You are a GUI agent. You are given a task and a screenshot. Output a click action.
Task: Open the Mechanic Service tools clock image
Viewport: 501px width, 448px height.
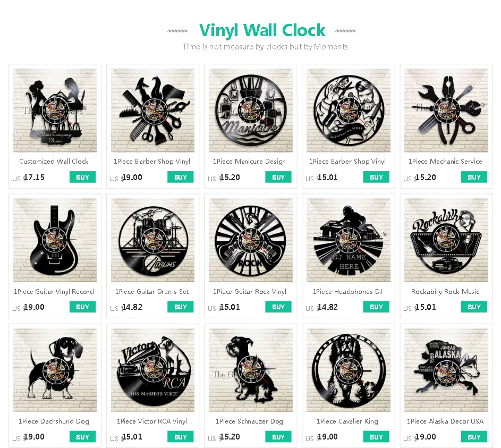pyautogui.click(x=446, y=110)
